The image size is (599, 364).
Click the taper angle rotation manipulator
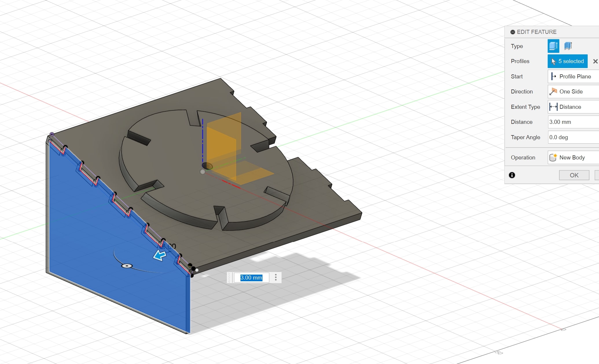click(x=127, y=266)
